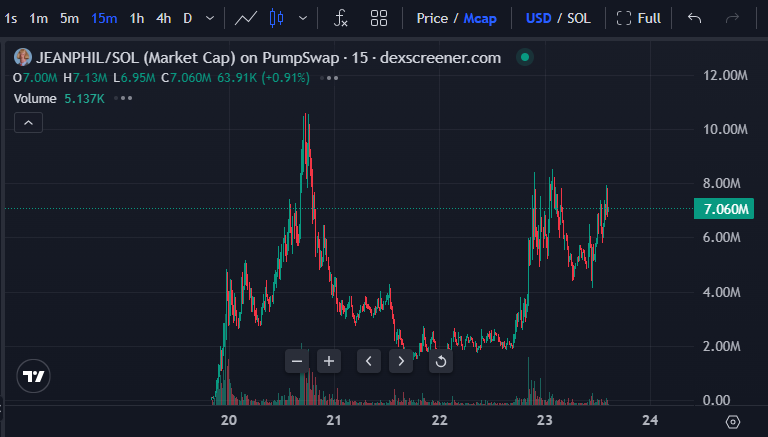Click date 22 on the time axis

[439, 420]
